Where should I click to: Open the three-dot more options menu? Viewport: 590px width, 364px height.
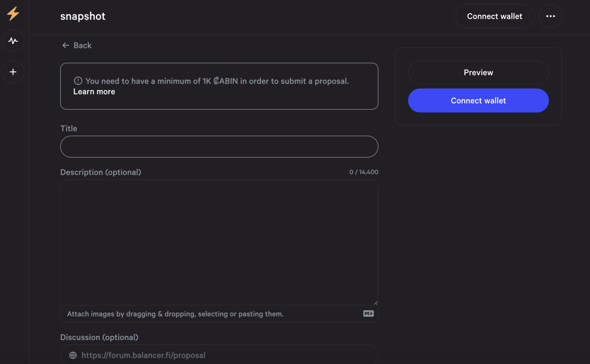(551, 16)
